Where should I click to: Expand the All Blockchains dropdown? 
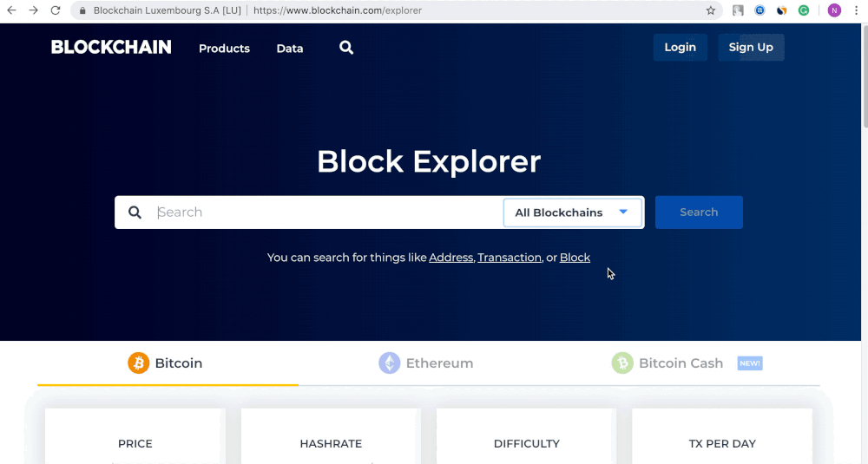[573, 212]
